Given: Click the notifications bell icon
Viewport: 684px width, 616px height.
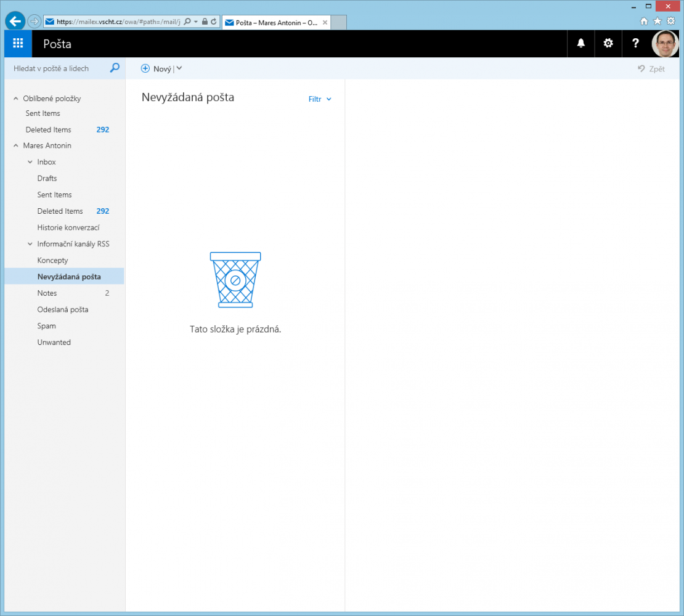Looking at the screenshot, I should [x=580, y=43].
